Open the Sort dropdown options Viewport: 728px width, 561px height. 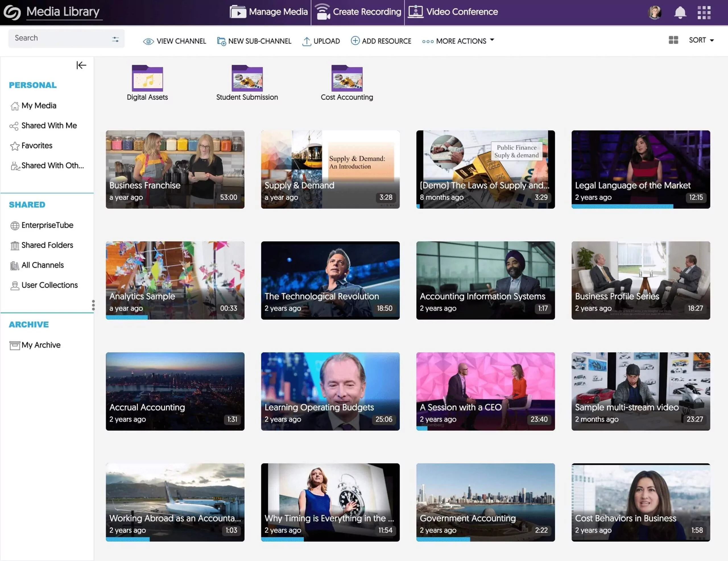coord(702,40)
